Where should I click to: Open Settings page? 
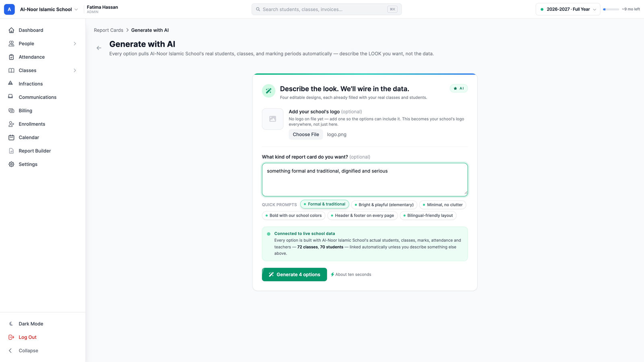click(x=43, y=164)
